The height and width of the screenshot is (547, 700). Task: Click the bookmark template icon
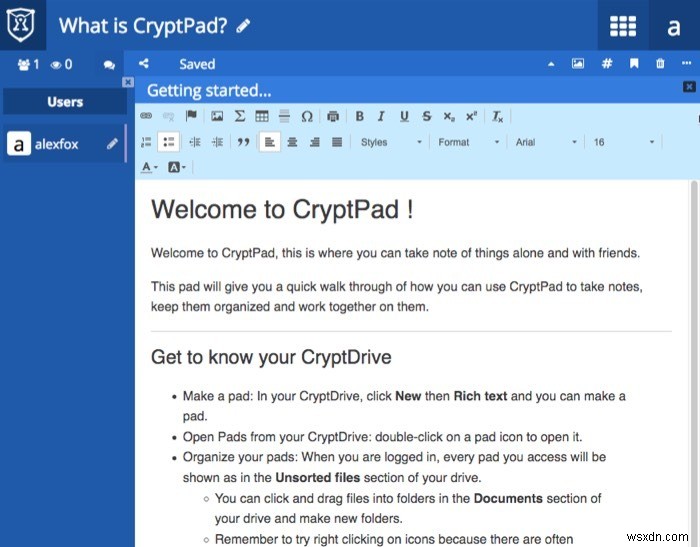point(634,64)
